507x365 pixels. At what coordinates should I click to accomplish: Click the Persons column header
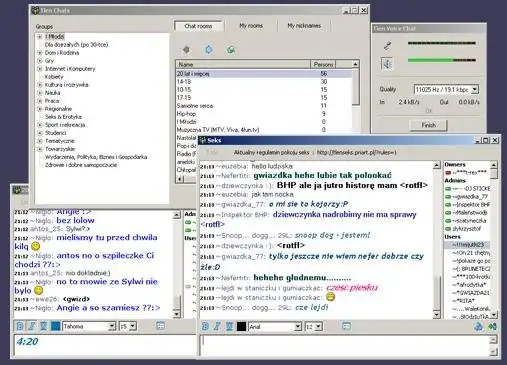323,64
